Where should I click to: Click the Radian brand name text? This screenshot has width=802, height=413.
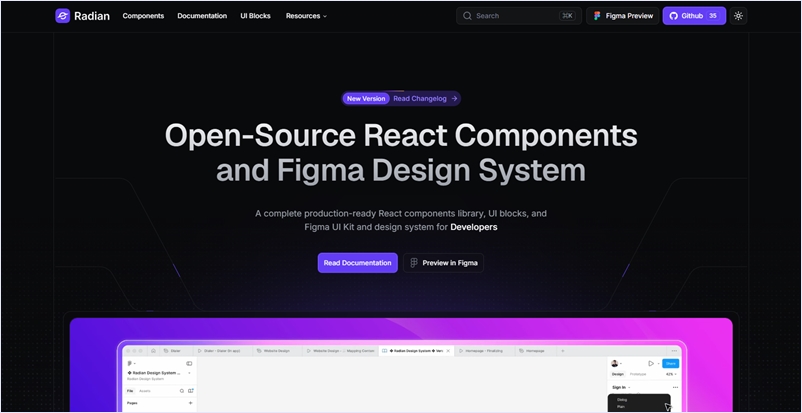[x=92, y=16]
